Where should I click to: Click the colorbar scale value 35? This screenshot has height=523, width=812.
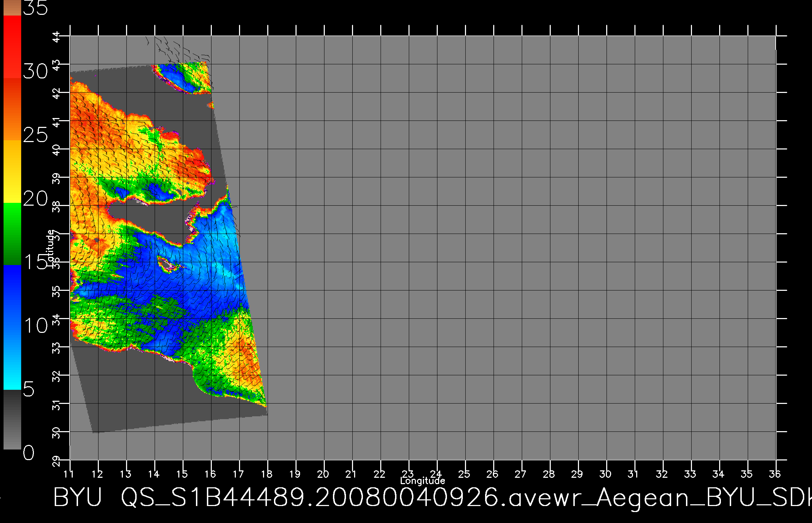35,7
